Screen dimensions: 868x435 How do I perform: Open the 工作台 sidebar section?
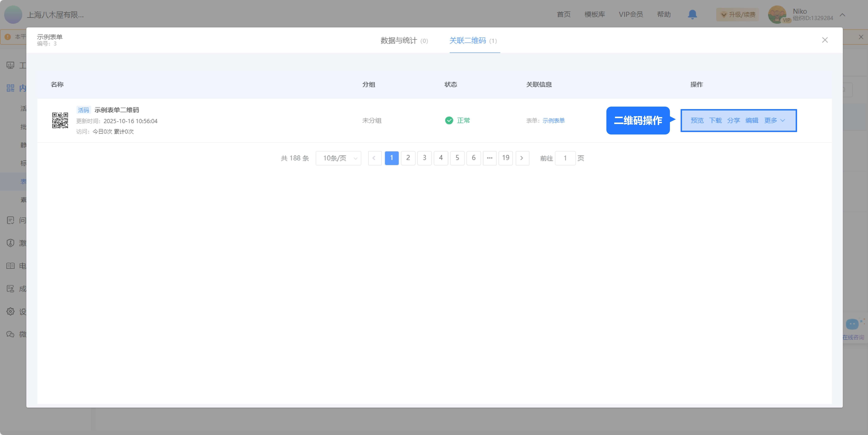pyautogui.click(x=10, y=65)
